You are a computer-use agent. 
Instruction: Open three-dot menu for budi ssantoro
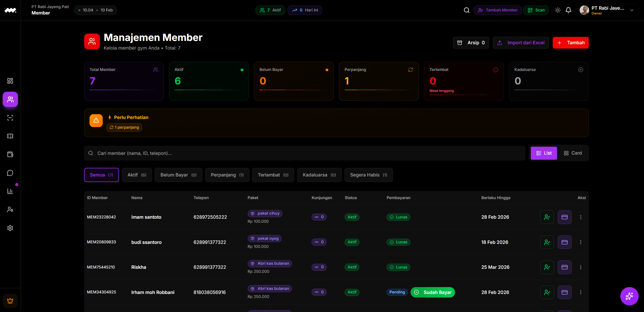[581, 242]
